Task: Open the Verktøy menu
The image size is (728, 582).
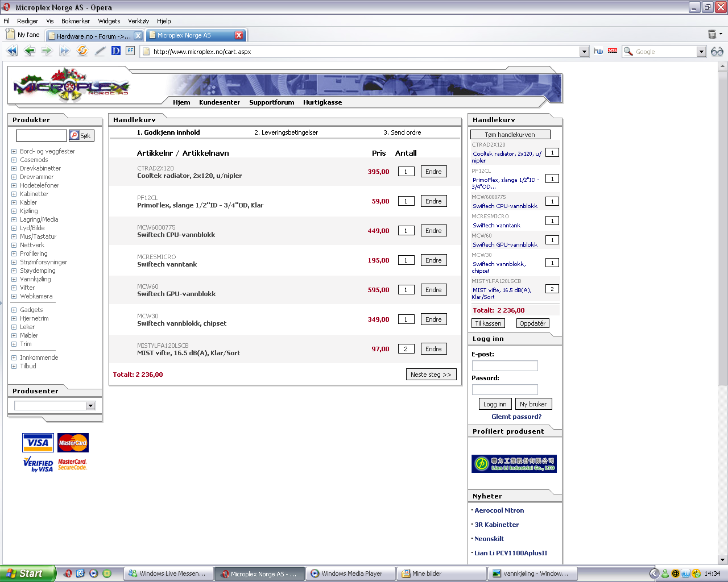Action: [x=138, y=21]
